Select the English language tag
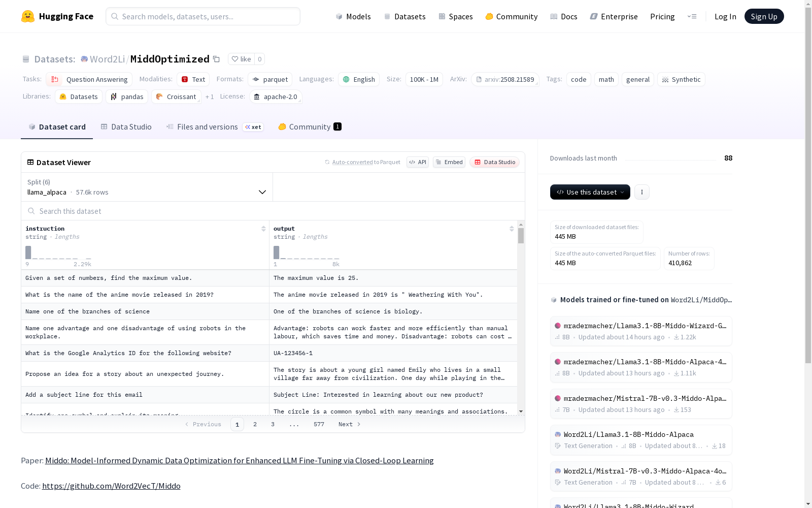 tap(359, 79)
